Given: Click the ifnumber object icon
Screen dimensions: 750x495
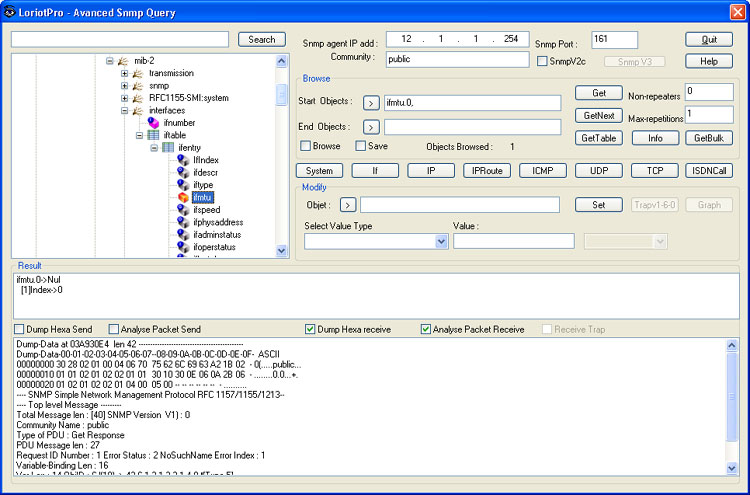Looking at the screenshot, I should click(154, 123).
